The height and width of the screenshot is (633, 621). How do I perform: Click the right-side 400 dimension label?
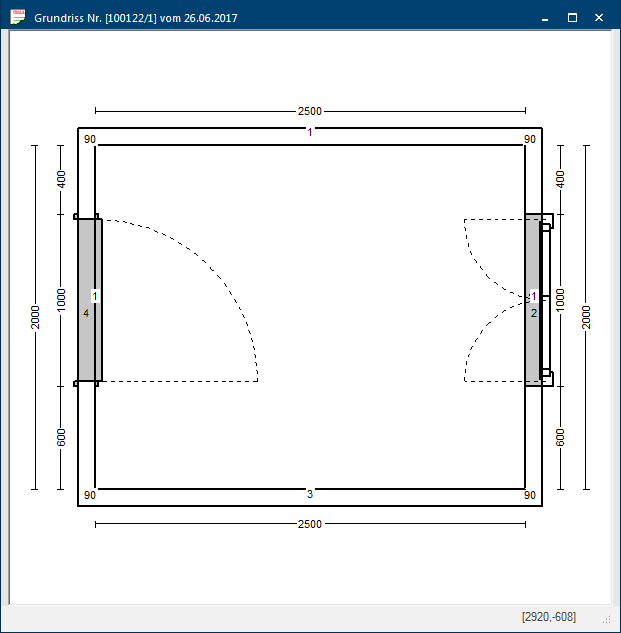coord(560,180)
